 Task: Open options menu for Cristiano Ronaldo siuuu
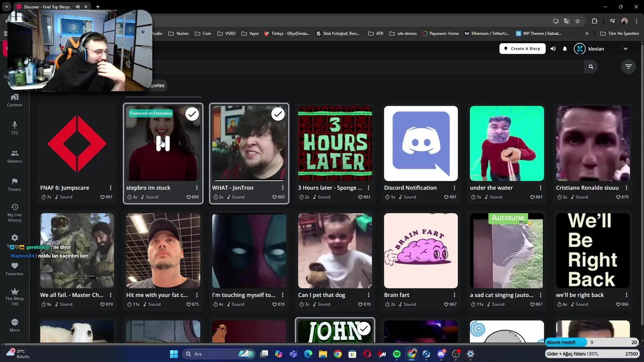pyautogui.click(x=626, y=188)
